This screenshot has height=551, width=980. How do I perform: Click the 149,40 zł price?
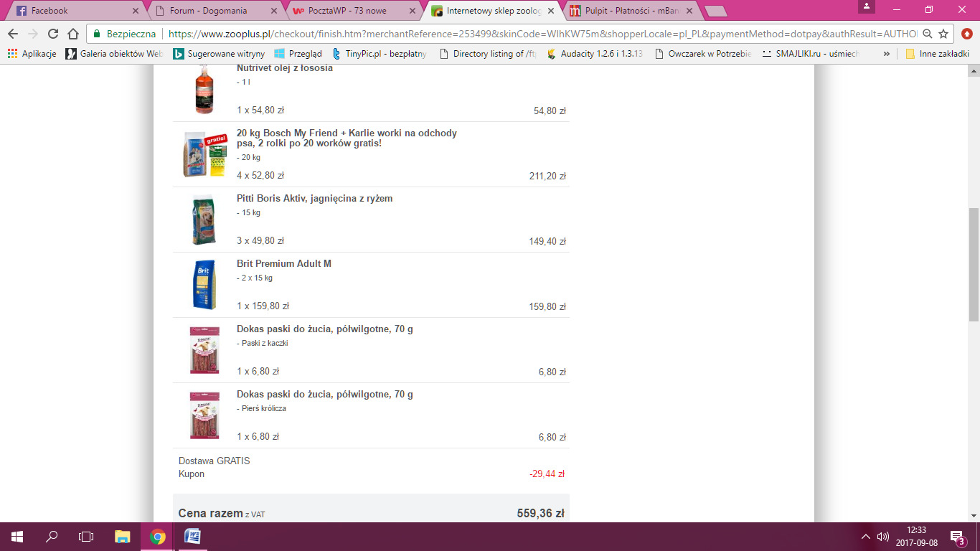(547, 242)
